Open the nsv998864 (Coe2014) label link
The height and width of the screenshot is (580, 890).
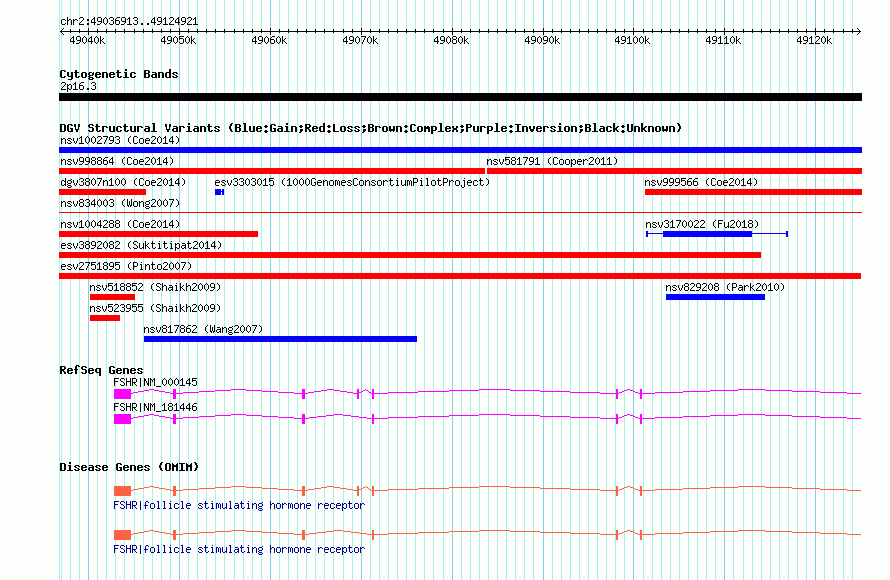tap(117, 161)
